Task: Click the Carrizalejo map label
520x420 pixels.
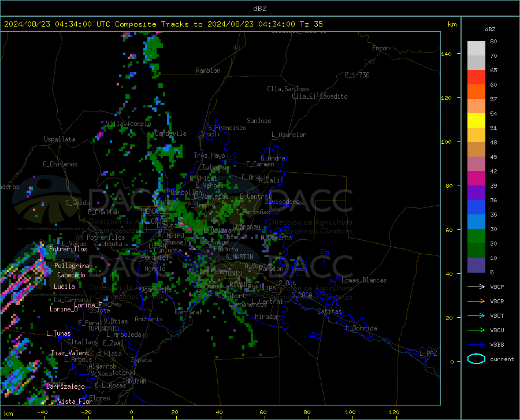Action: pyautogui.click(x=65, y=386)
